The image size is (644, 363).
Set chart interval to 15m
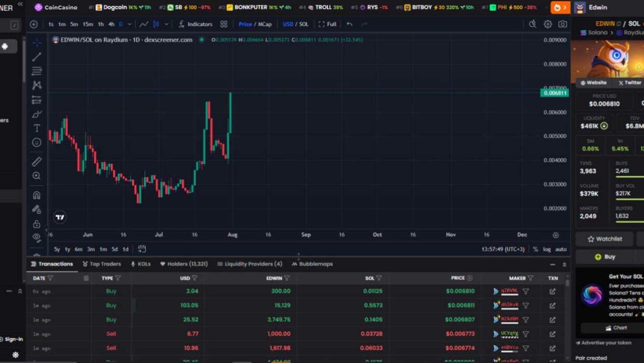(x=88, y=24)
